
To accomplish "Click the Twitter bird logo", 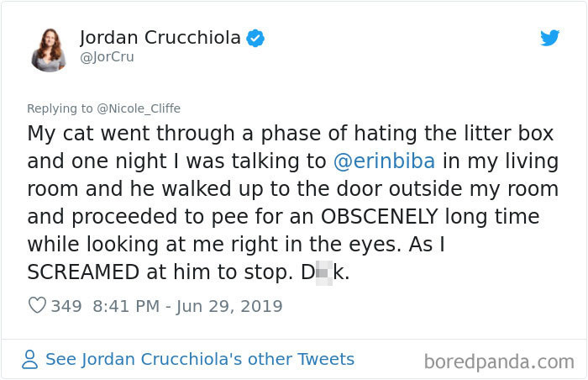I will 549,38.
